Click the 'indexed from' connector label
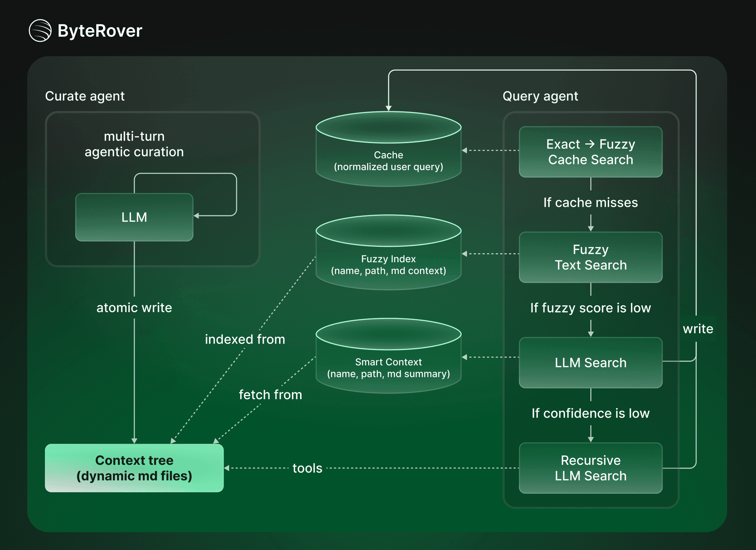756x550 pixels. click(x=245, y=339)
